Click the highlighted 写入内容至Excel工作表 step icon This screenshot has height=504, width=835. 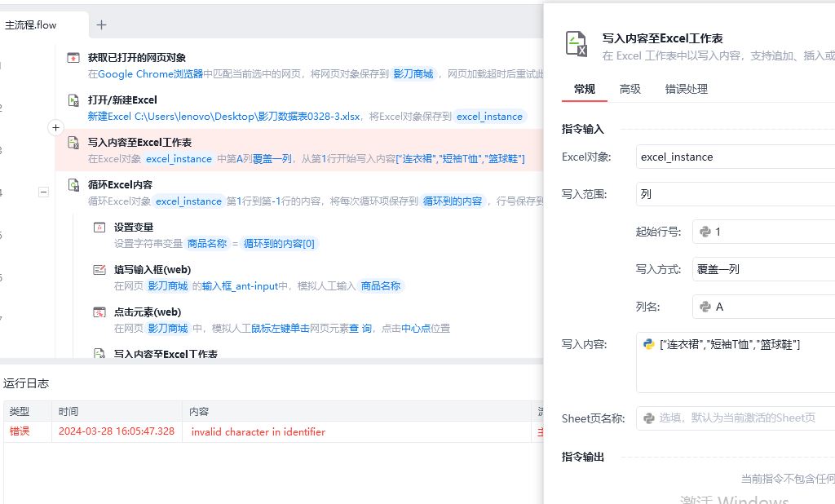click(73, 142)
